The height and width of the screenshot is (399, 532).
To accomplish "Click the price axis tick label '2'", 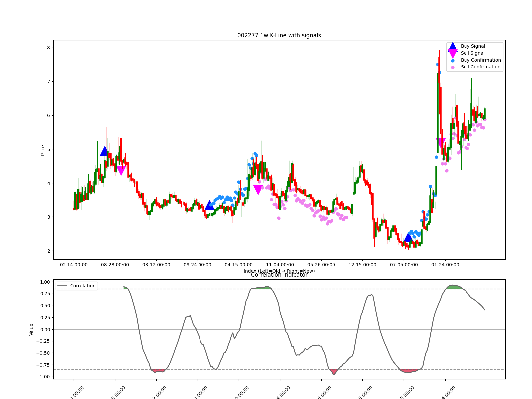I will pyautogui.click(x=48, y=251).
